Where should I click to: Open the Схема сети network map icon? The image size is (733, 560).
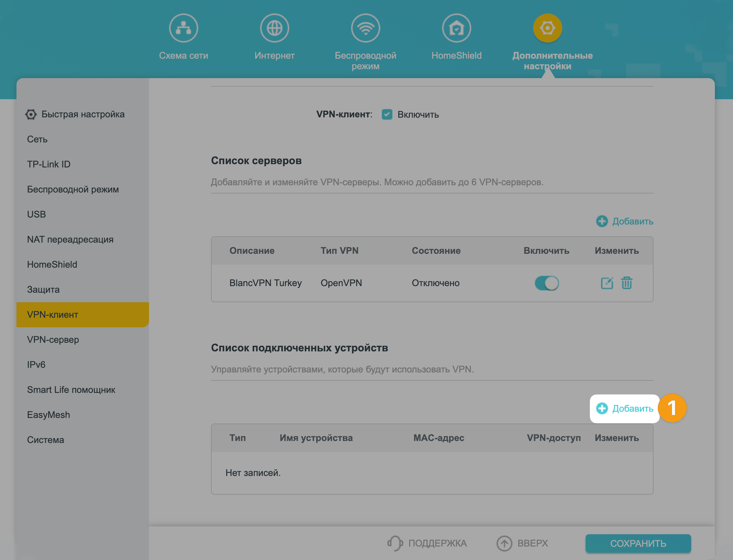[x=183, y=28]
